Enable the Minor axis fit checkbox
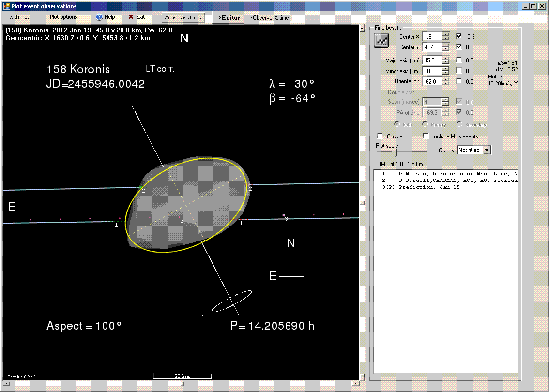This screenshot has width=549, height=392. (x=459, y=70)
